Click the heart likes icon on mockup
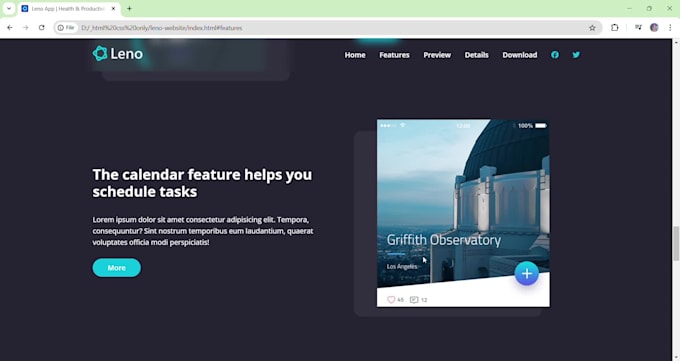Viewport: 680px width, 361px height. [x=391, y=299]
